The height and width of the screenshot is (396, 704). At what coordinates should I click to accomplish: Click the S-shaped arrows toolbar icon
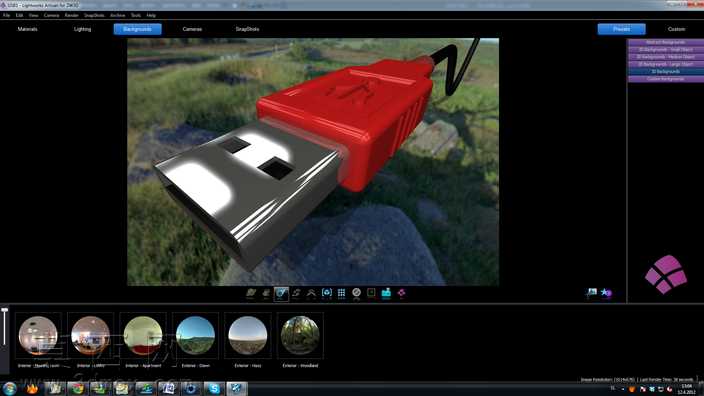296,293
